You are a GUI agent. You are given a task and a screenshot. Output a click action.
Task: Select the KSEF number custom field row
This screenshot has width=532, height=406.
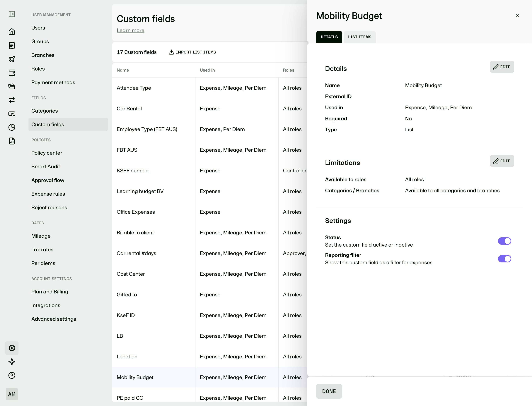(210, 171)
